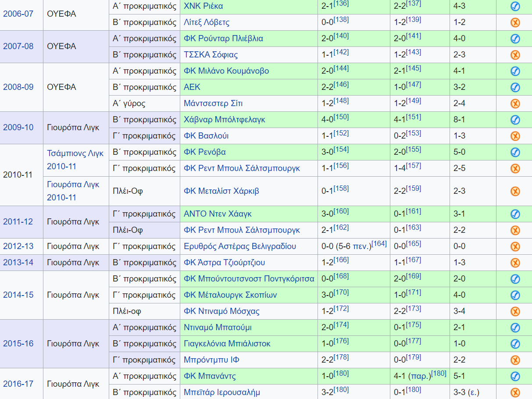Open the Ερυθρός Αστέρας Βελιγραδίου link

pyautogui.click(x=240, y=246)
